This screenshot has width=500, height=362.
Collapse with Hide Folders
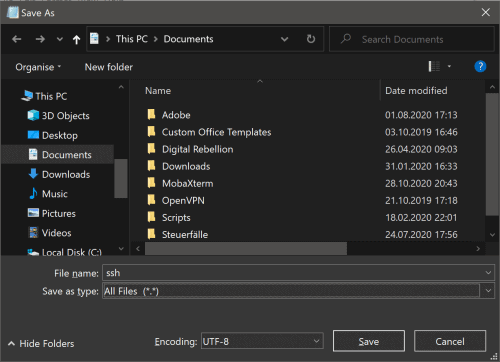tap(41, 343)
